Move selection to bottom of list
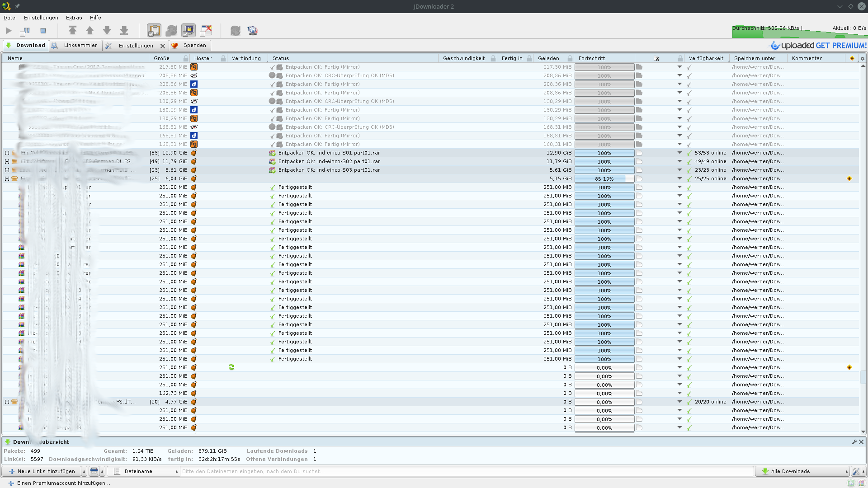Viewport: 868px width, 488px height. tap(124, 31)
